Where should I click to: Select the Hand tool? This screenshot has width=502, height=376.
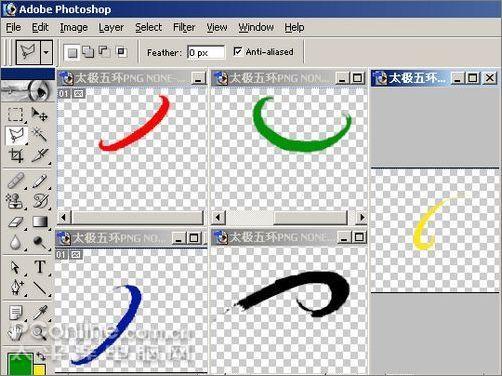[x=15, y=333]
